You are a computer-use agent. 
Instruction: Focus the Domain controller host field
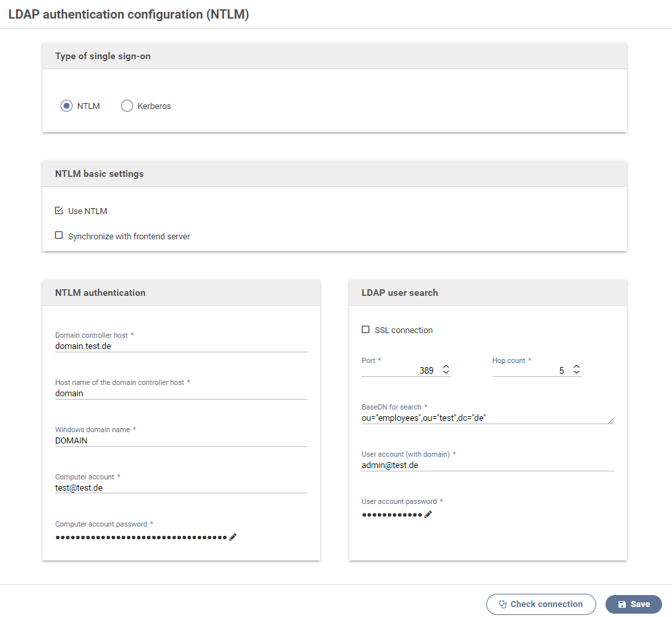tap(181, 346)
